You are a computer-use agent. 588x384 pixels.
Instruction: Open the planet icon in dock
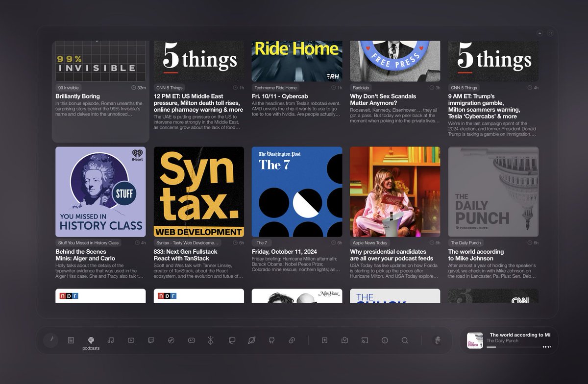click(x=251, y=340)
